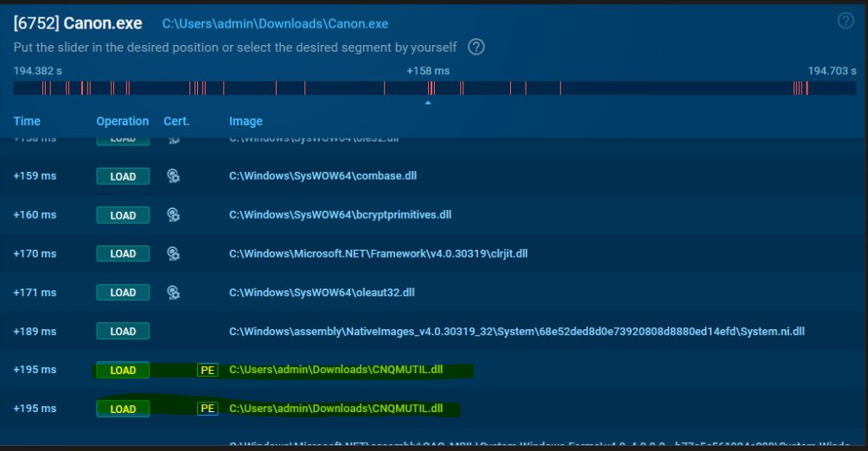The image size is (868, 451).
Task: Select the bcryptprimitives.dll image path
Action: coord(340,215)
